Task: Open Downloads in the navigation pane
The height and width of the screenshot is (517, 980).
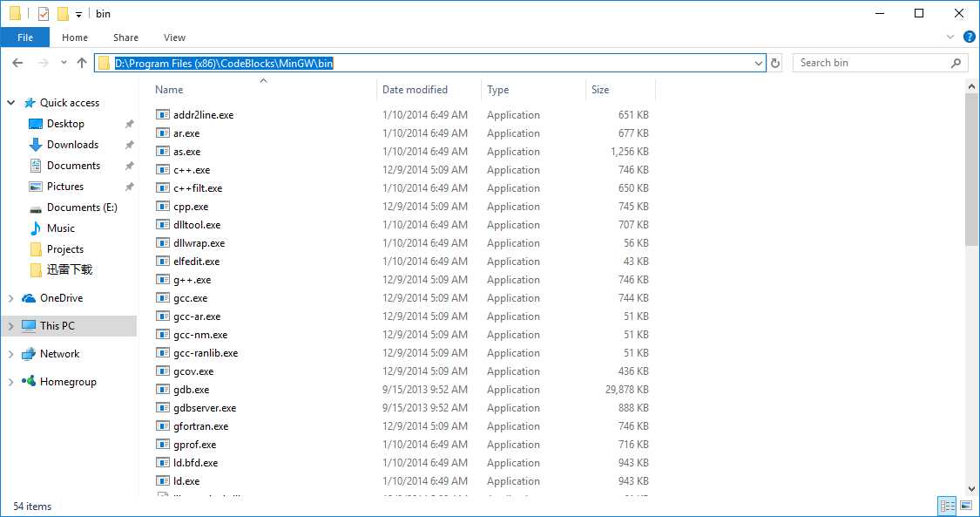Action: pyautogui.click(x=72, y=145)
